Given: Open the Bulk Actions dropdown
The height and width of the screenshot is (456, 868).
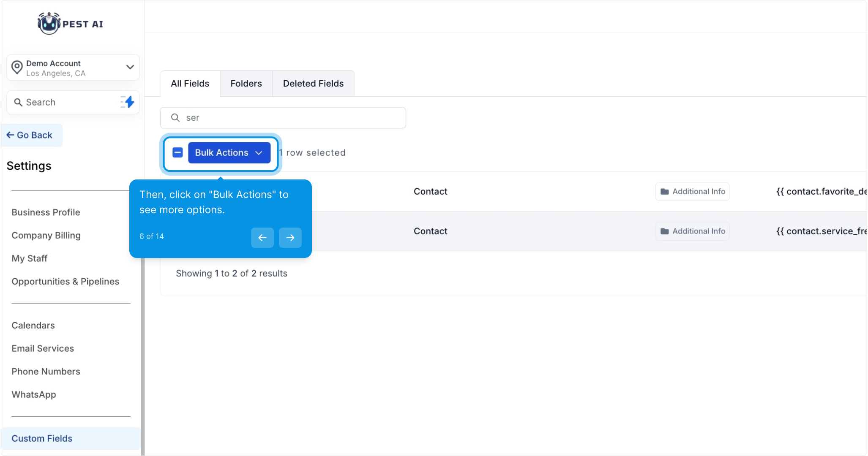Looking at the screenshot, I should [x=229, y=152].
